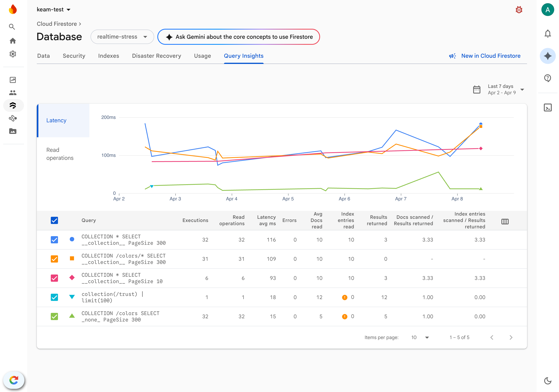
Task: Open the Cloud Shell terminal icon
Action: pyautogui.click(x=548, y=107)
